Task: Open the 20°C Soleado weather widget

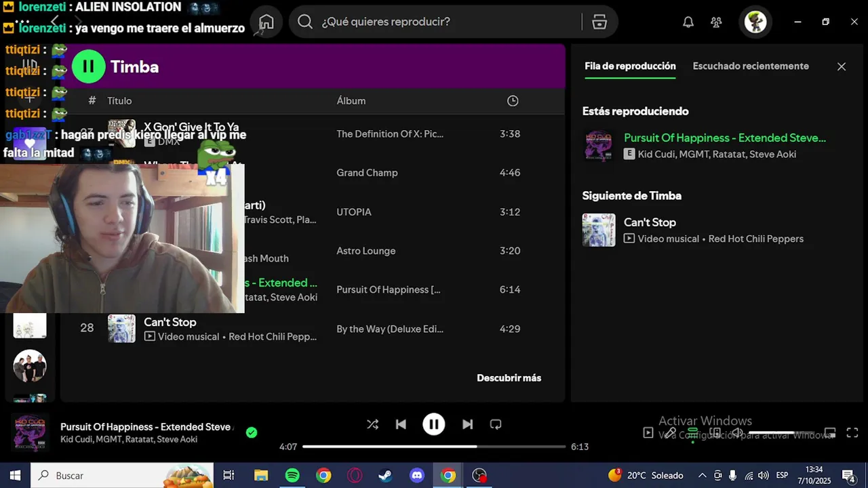Action: point(646,476)
